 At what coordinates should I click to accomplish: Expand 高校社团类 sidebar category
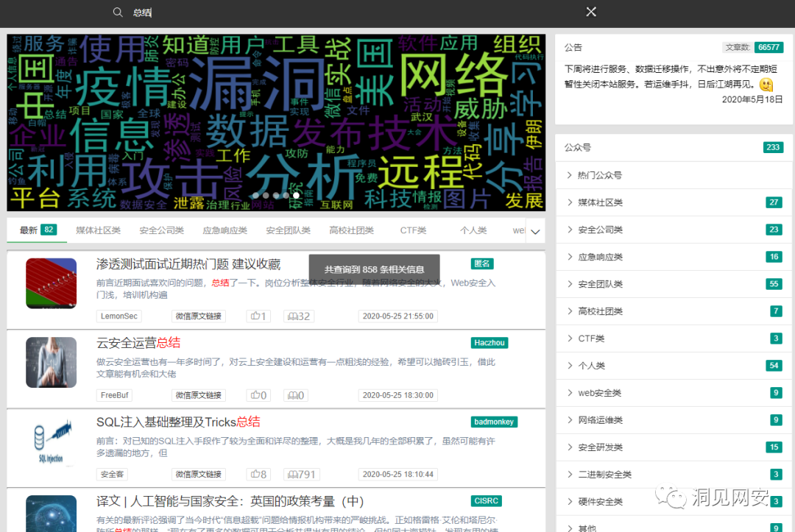click(674, 311)
